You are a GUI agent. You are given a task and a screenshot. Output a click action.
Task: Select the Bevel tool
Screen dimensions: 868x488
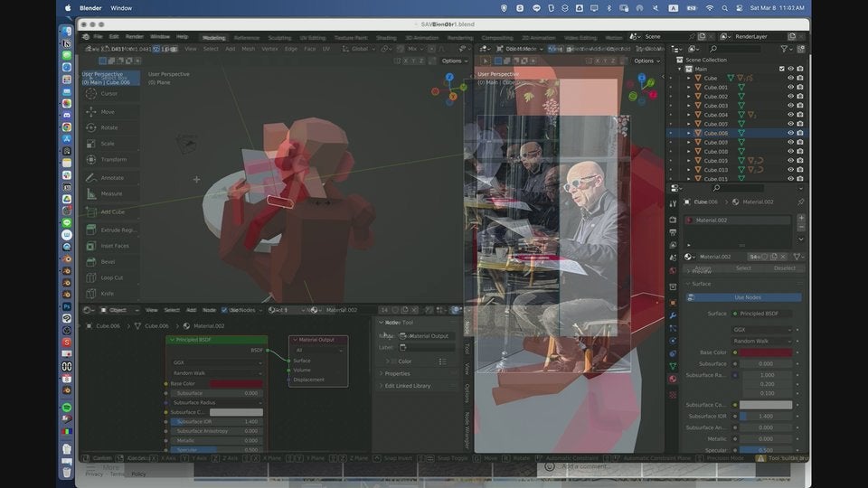tap(109, 262)
